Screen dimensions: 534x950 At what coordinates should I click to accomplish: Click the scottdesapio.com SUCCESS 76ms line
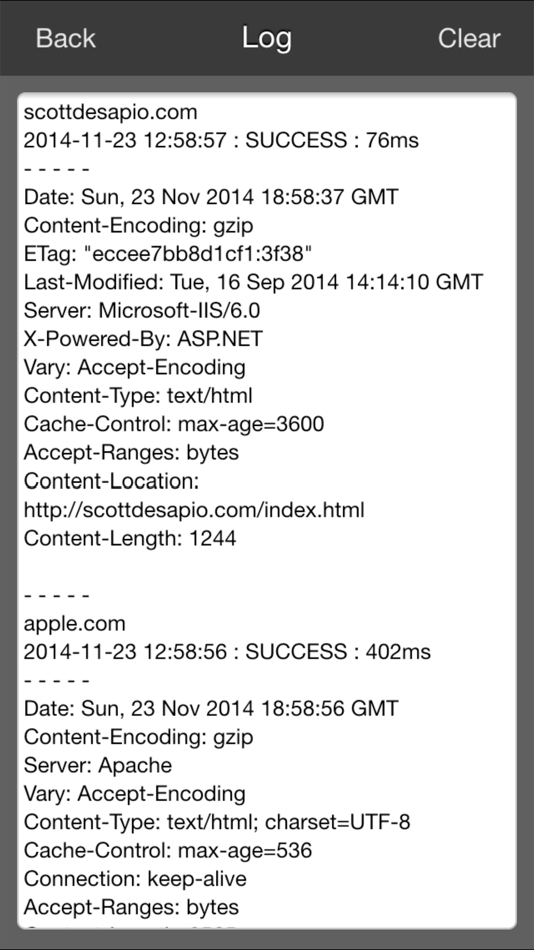(221, 141)
